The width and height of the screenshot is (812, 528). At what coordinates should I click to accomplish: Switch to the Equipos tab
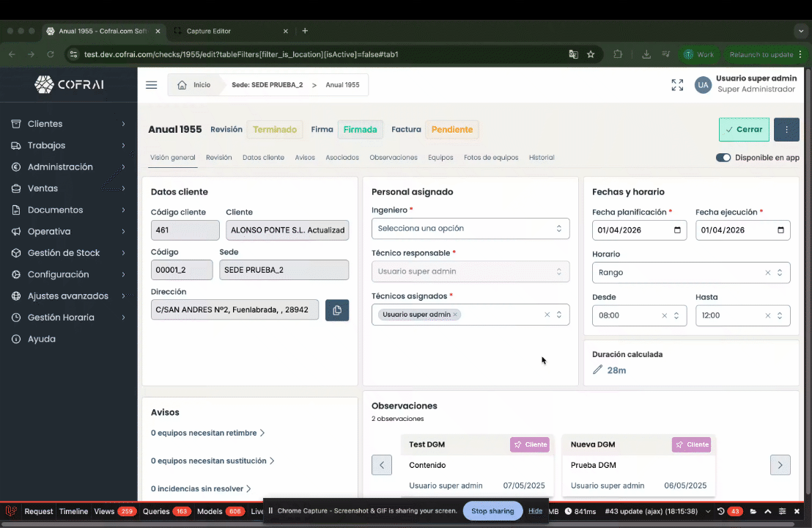coord(440,158)
